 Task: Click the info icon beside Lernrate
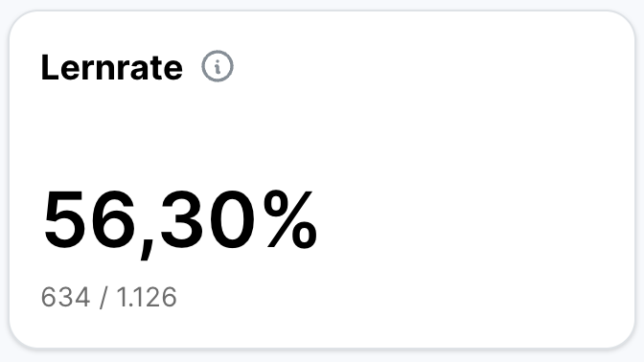point(218,66)
